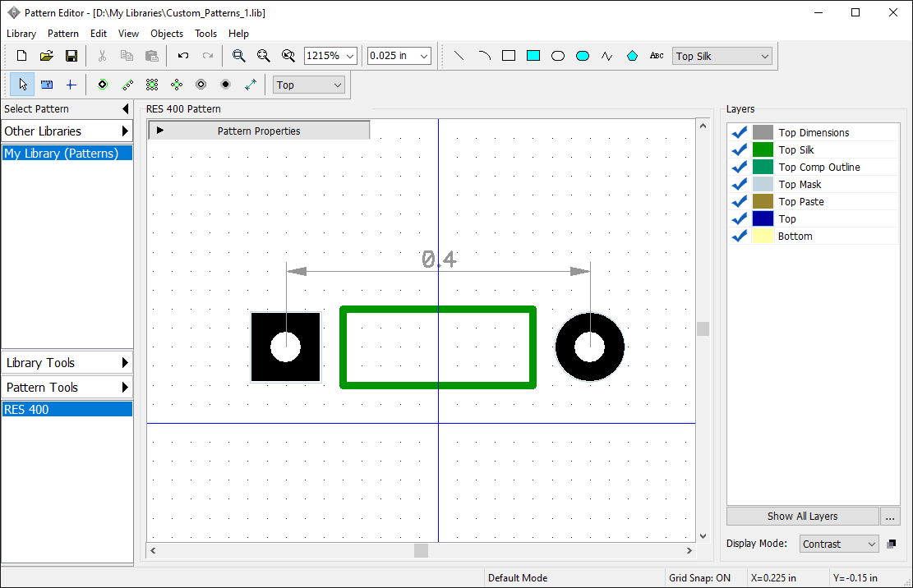Image resolution: width=913 pixels, height=588 pixels.
Task: Expand the Library Tools section
Action: click(67, 363)
